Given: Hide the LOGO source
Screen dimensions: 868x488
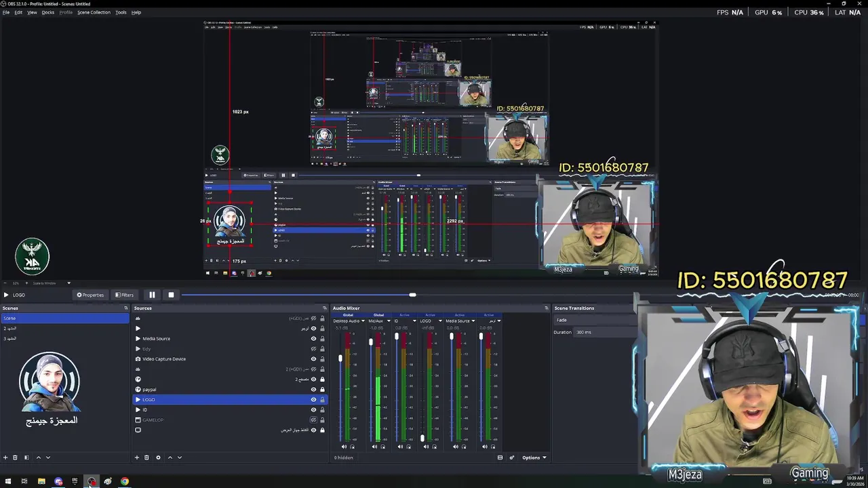Looking at the screenshot, I should pos(313,400).
